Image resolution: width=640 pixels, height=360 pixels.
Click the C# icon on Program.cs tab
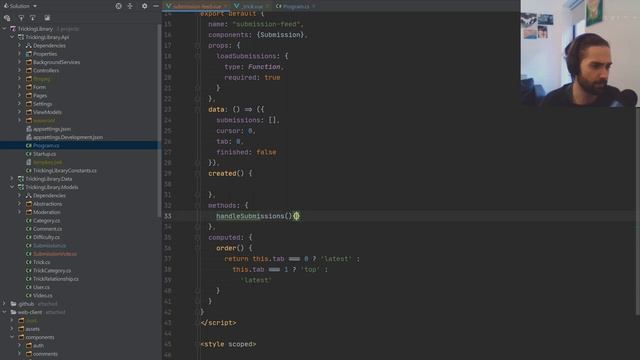[278, 6]
